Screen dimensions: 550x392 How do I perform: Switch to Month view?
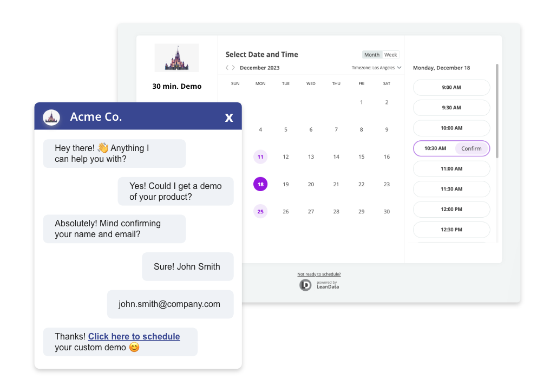(372, 55)
